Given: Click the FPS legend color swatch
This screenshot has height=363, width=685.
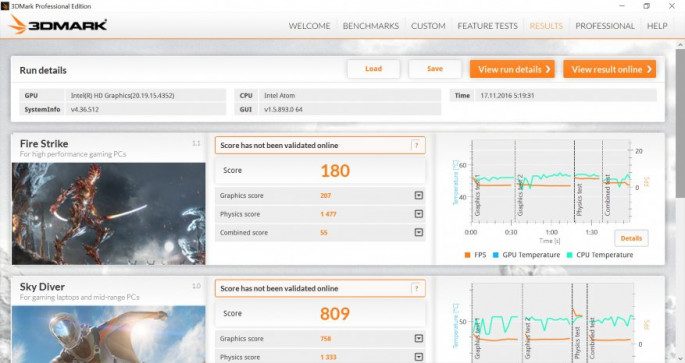Looking at the screenshot, I should (x=467, y=255).
